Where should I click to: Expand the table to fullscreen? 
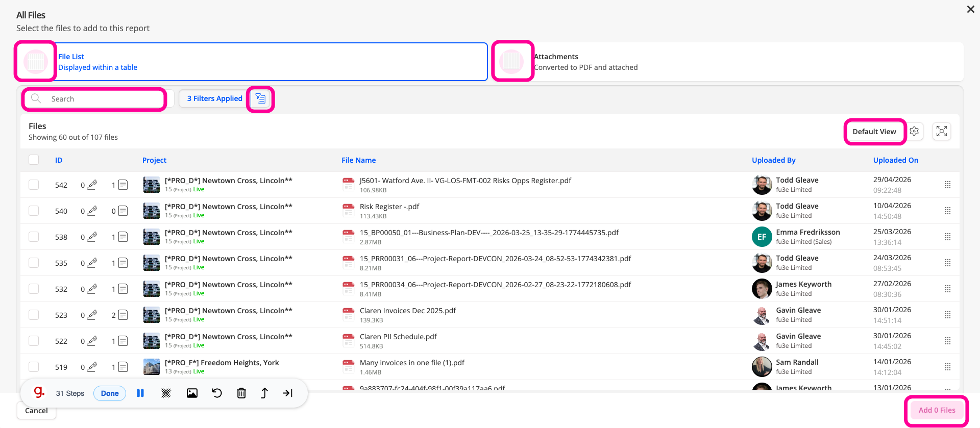942,132
